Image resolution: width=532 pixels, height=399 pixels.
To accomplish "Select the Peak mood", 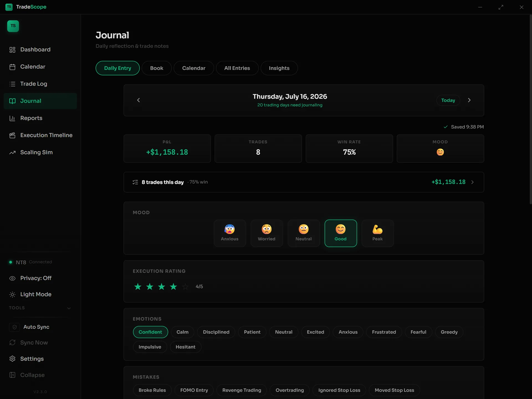I will 377,233.
